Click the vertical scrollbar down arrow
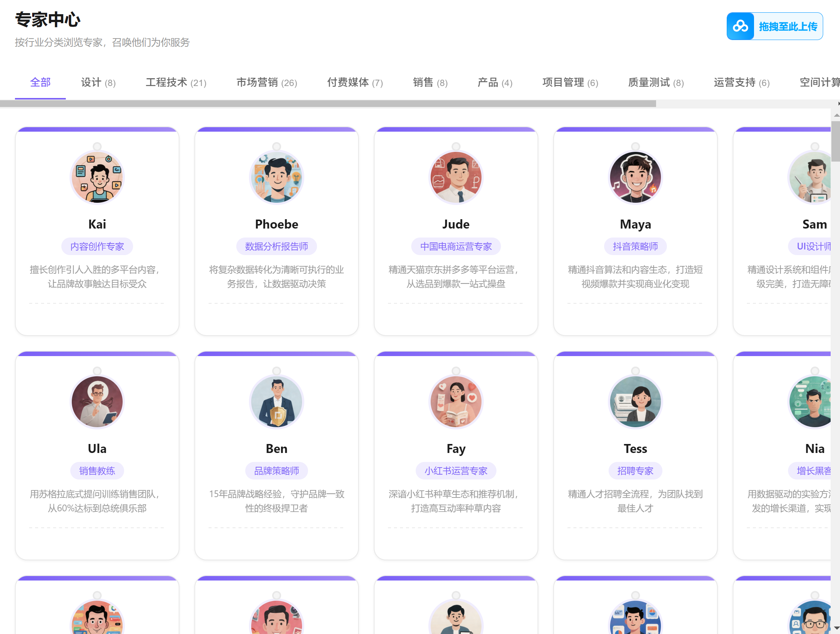840x634 pixels. pyautogui.click(x=836, y=628)
